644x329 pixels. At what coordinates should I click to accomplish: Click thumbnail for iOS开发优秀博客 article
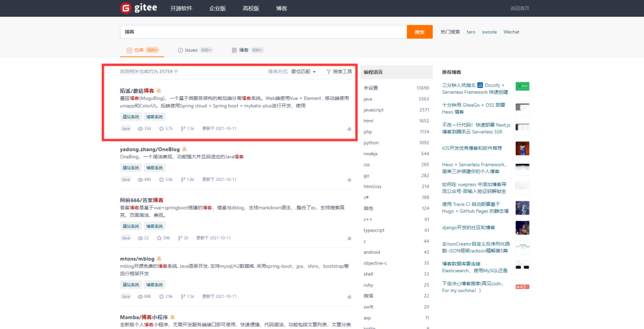522,148
